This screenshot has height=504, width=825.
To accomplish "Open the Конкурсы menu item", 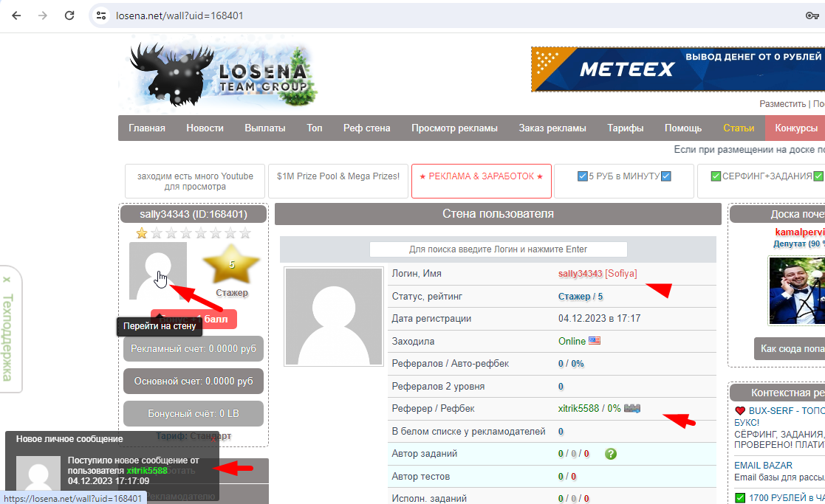I will [795, 128].
